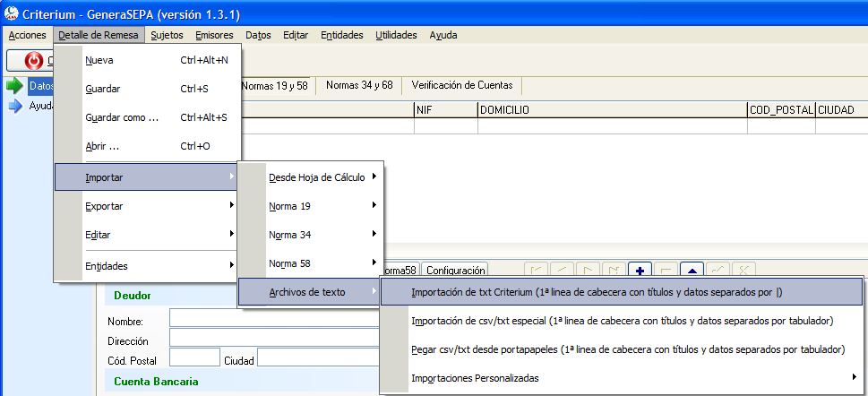This screenshot has height=396, width=868.
Task: Expand the Norma 34 import submenu
Action: (311, 235)
